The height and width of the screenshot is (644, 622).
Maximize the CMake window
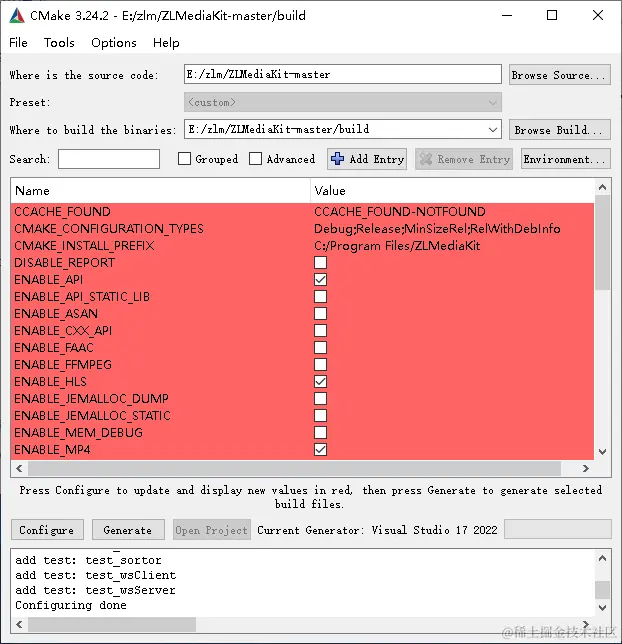coord(552,16)
